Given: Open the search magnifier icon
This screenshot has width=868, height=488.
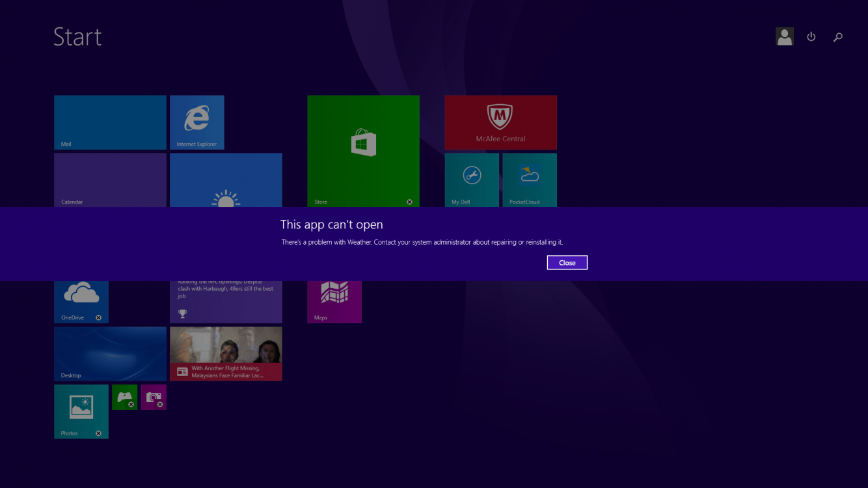Looking at the screenshot, I should click(838, 37).
